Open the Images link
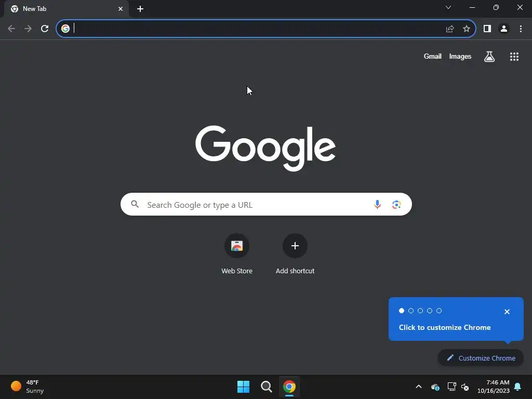Screen dimensions: 532x399 460,56
